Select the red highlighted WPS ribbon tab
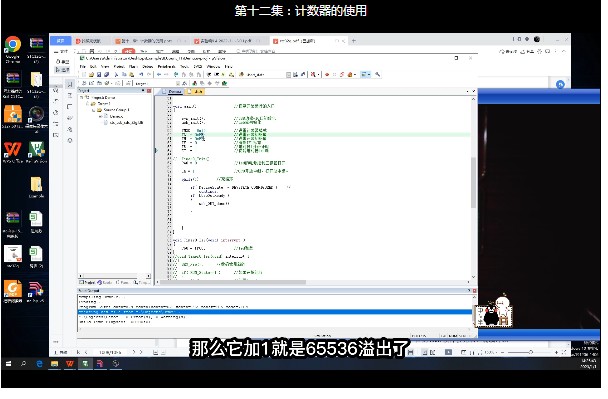The image size is (608, 399). point(128,51)
